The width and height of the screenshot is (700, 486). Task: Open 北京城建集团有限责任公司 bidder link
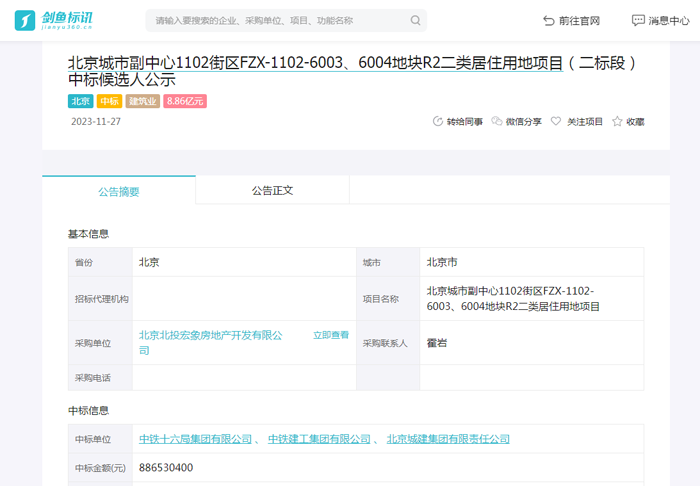[448, 439]
